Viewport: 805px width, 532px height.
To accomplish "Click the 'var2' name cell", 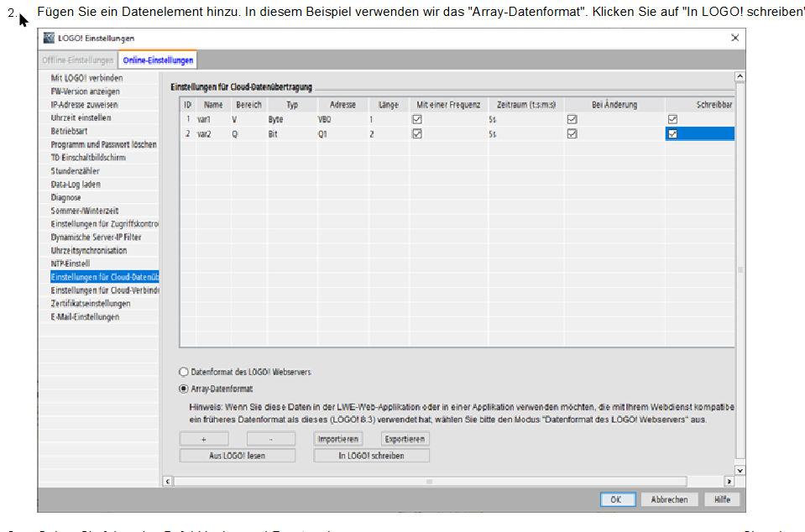I will point(213,134).
